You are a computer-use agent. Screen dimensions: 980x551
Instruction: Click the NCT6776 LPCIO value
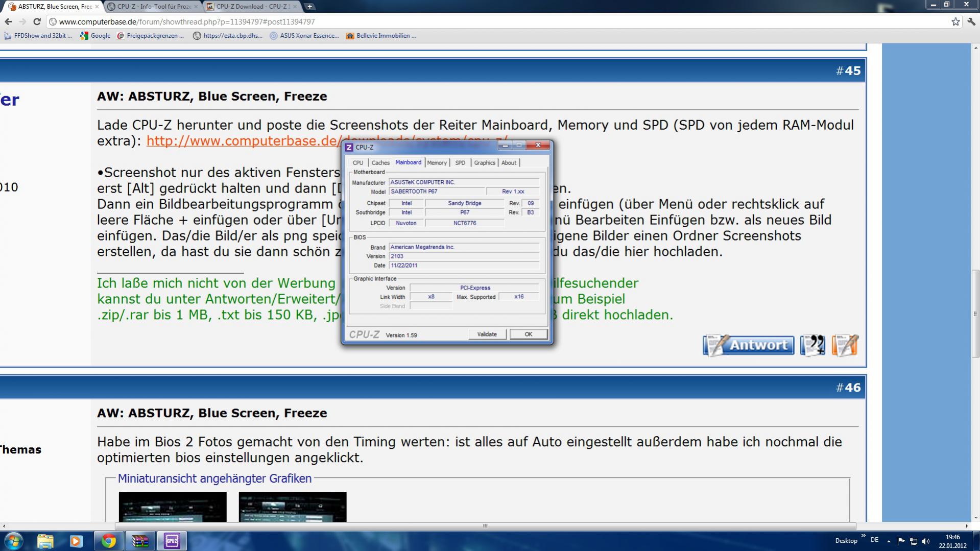coord(465,223)
